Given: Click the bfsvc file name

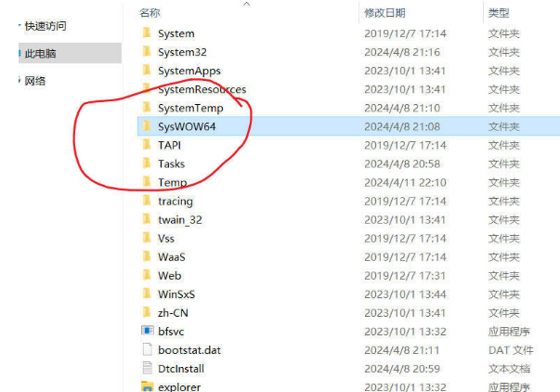Looking at the screenshot, I should (171, 332).
